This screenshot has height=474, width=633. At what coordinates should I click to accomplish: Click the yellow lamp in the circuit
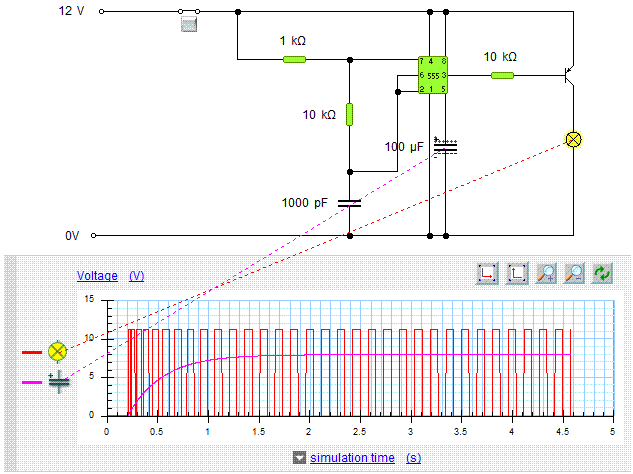pos(574,139)
